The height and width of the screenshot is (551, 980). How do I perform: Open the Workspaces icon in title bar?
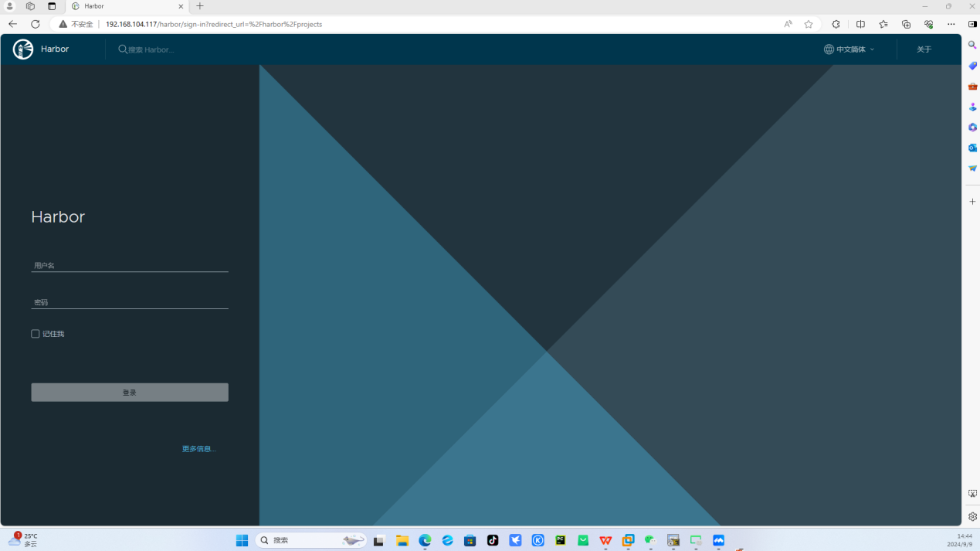coord(30,6)
